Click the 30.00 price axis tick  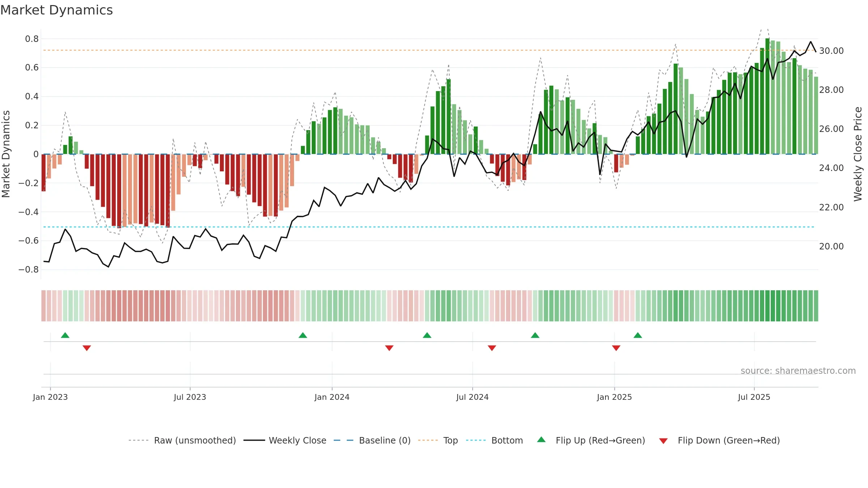click(831, 51)
